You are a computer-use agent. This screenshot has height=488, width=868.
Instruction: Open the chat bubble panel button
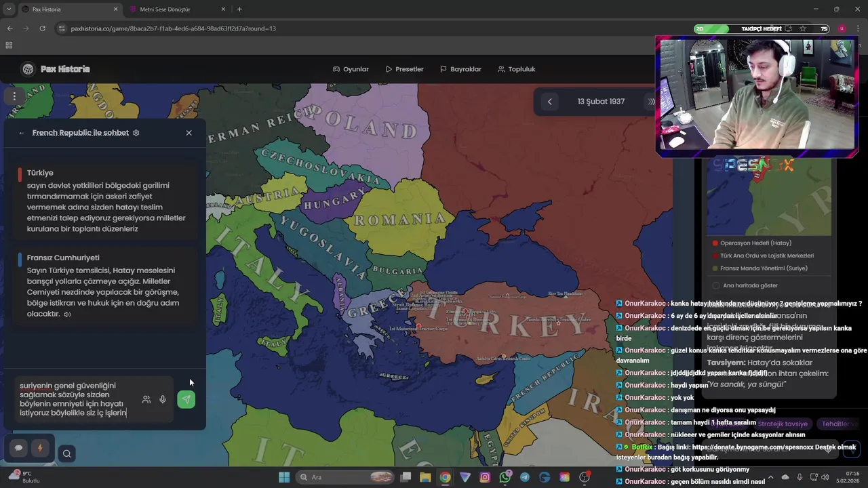coord(18,448)
